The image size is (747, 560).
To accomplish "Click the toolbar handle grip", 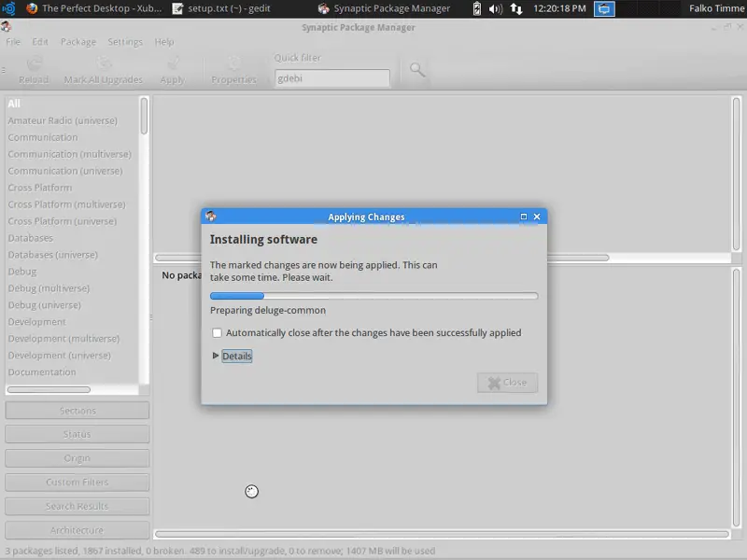I will 4,70.
